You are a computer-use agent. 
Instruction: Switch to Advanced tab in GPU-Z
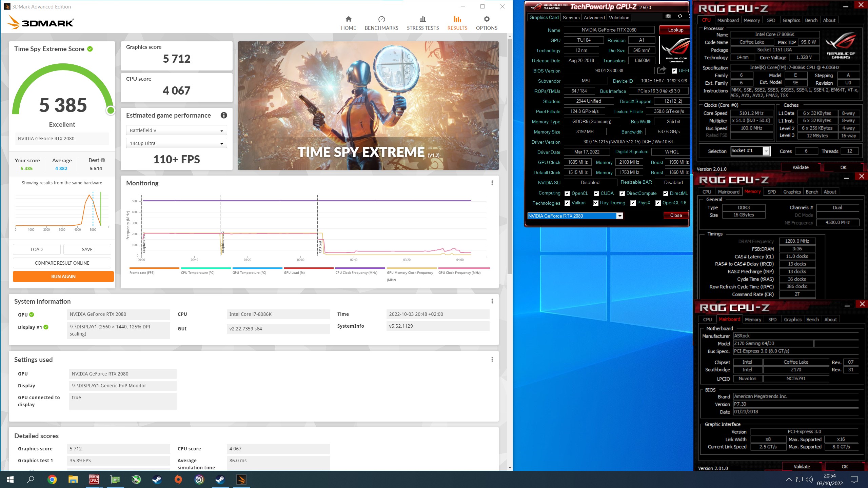pos(594,18)
